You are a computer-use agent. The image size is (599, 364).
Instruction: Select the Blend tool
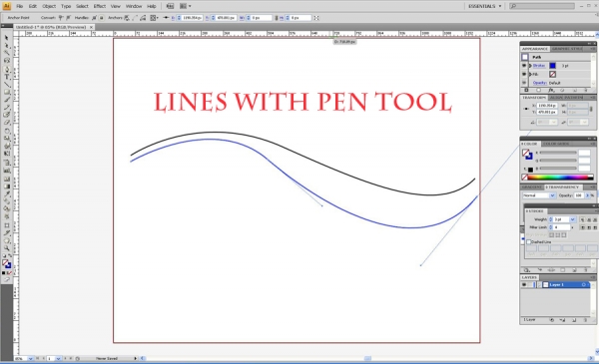pos(7,201)
